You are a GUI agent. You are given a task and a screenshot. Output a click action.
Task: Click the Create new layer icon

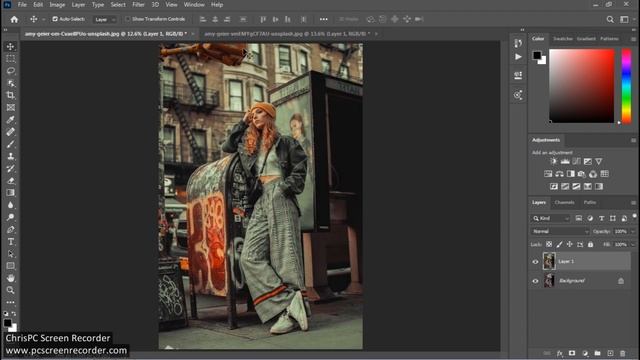(x=610, y=353)
